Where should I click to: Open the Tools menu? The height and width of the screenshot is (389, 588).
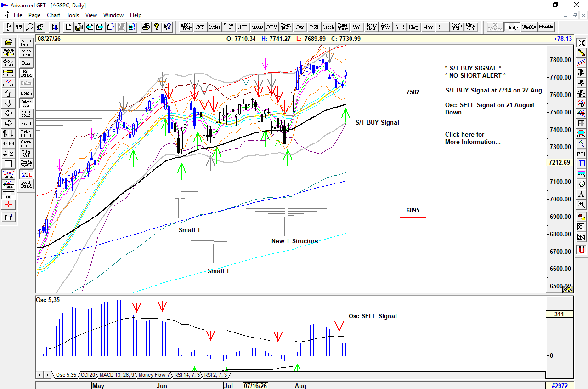[73, 15]
